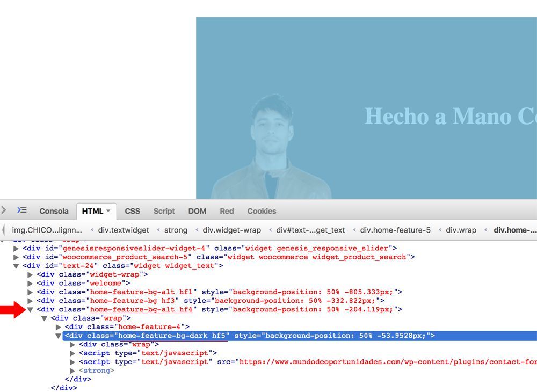The image size is (537, 392).
Task: Collapse the text-24 widget div node
Action: coord(16,266)
